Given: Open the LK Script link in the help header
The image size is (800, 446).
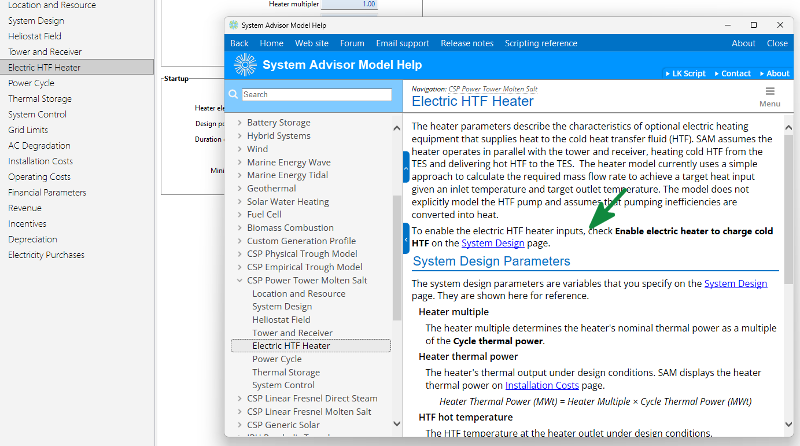Looking at the screenshot, I should [x=685, y=73].
